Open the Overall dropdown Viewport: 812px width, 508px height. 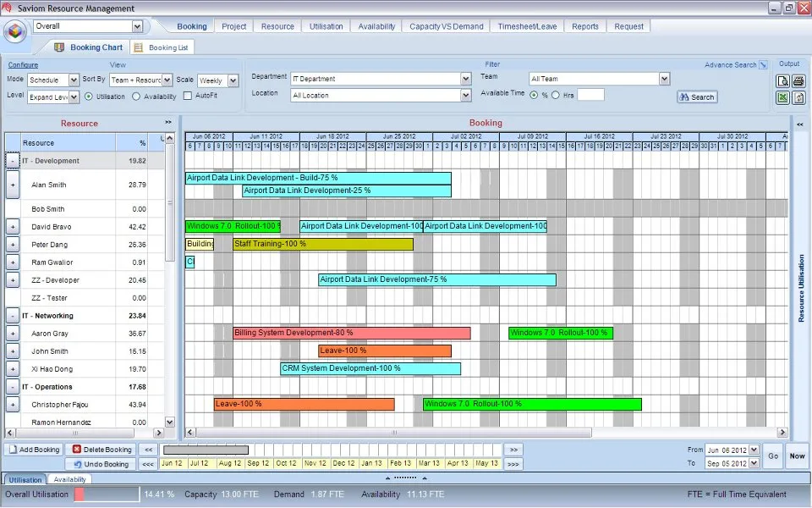click(x=137, y=26)
